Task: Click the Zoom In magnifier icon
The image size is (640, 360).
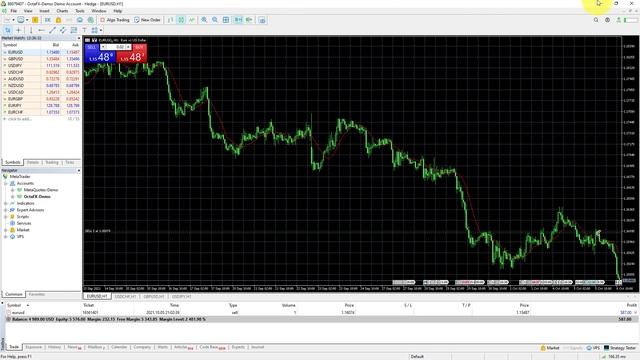Action: coord(204,20)
